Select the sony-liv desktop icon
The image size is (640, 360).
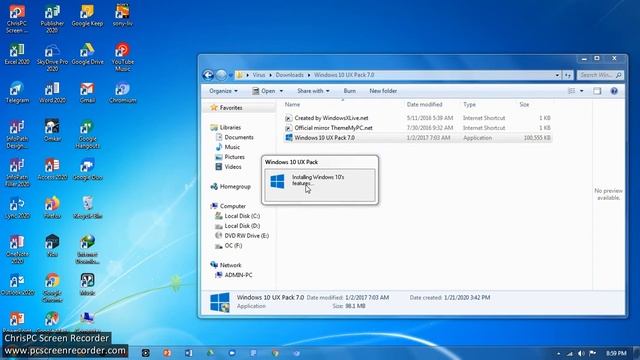122,16
